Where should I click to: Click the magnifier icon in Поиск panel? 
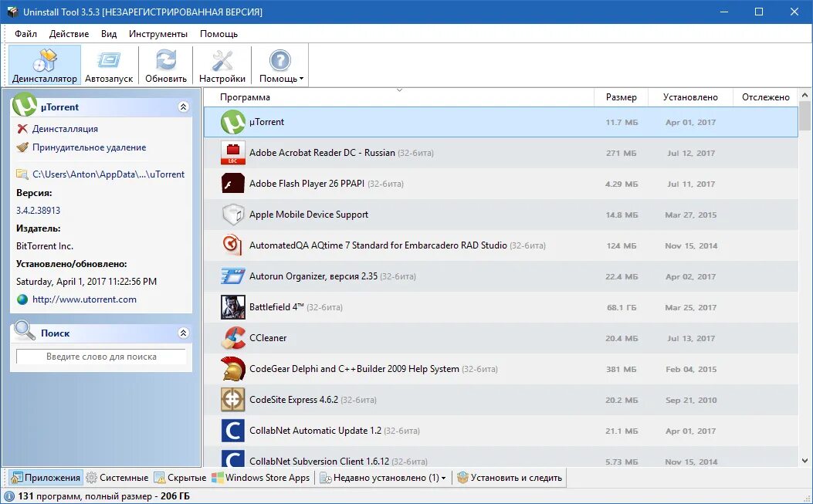[x=25, y=330]
